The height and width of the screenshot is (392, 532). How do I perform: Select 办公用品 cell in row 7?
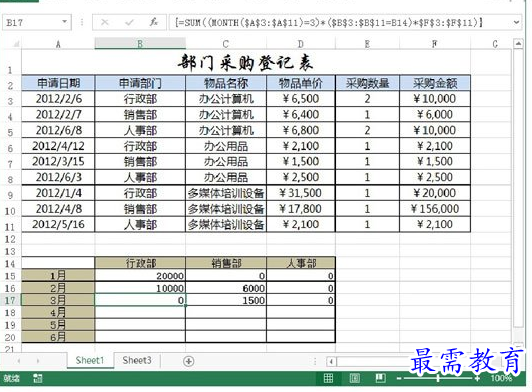226,162
